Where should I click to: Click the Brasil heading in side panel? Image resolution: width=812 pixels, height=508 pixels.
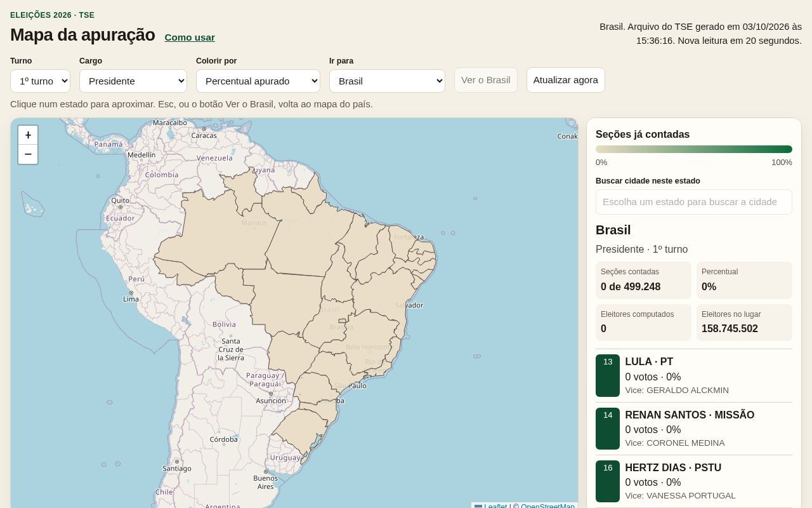[x=613, y=230]
